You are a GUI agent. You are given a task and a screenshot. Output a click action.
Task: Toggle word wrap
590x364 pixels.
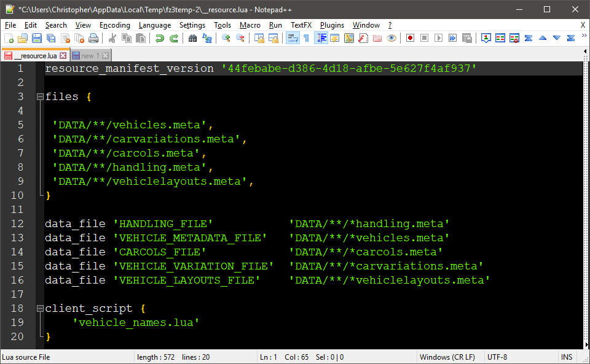[293, 38]
